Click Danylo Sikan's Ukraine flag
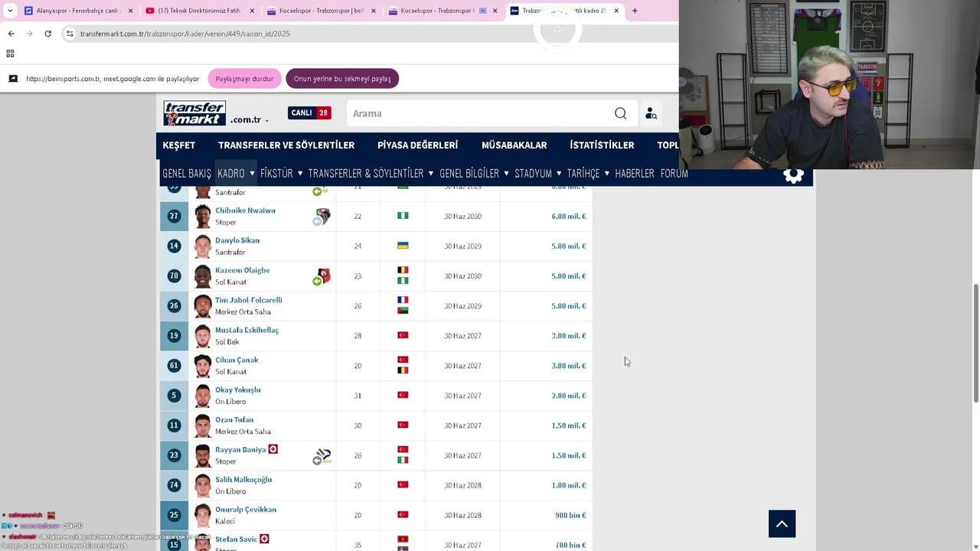Viewport: 980px width, 551px height. [403, 246]
